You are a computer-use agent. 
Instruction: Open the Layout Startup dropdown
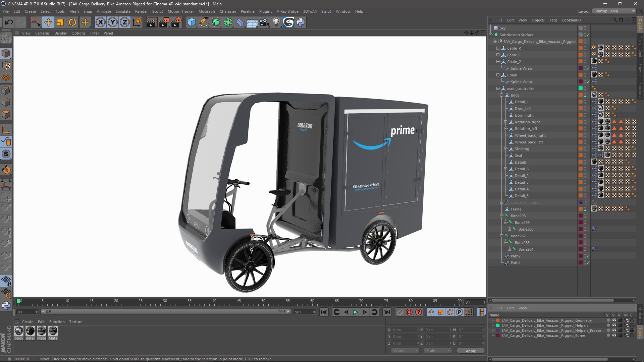[614, 11]
